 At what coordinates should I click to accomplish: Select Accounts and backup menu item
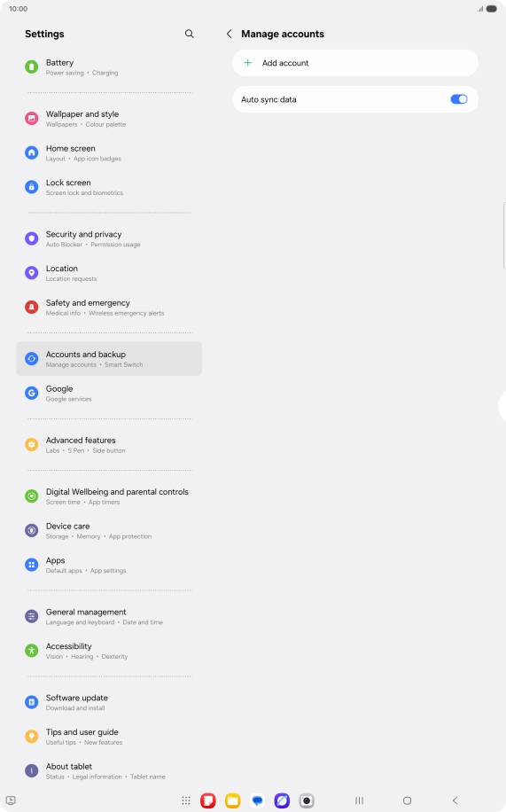click(109, 359)
